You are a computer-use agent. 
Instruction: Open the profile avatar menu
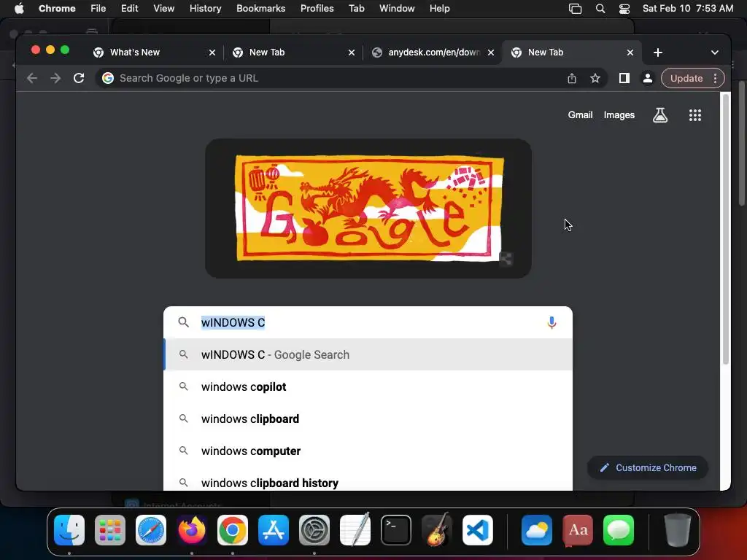point(648,78)
